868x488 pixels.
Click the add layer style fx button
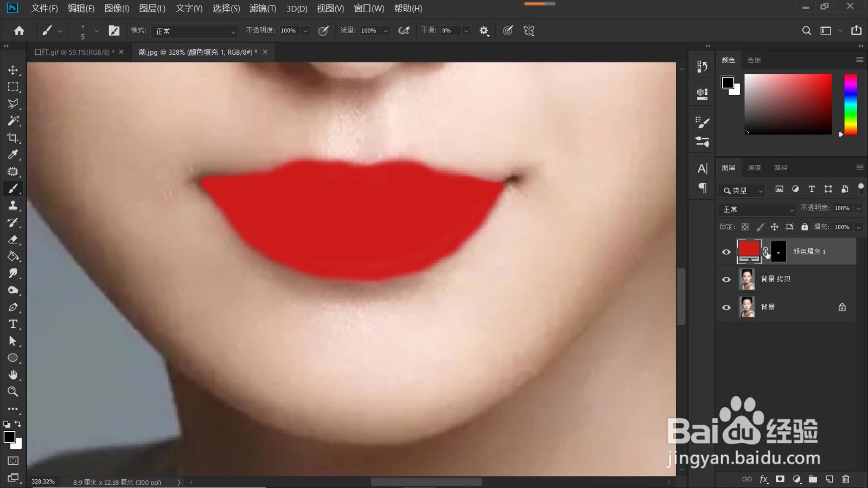[764, 479]
